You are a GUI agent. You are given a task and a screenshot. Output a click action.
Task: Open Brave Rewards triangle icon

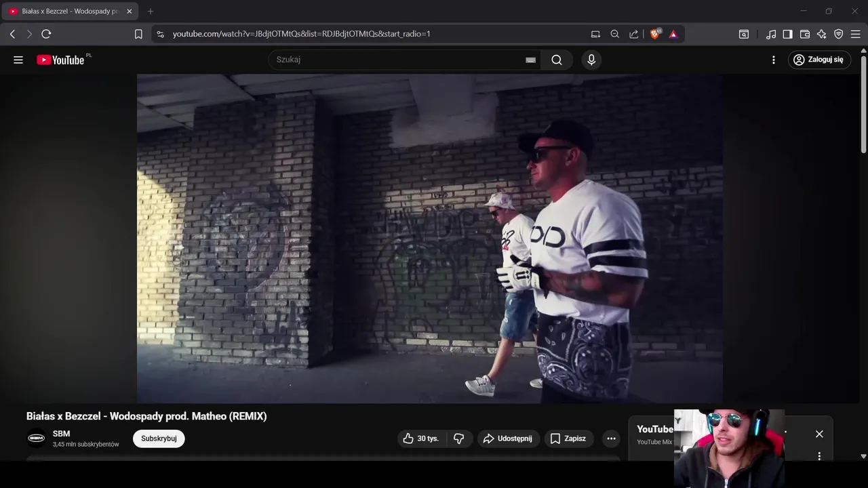[x=673, y=34]
